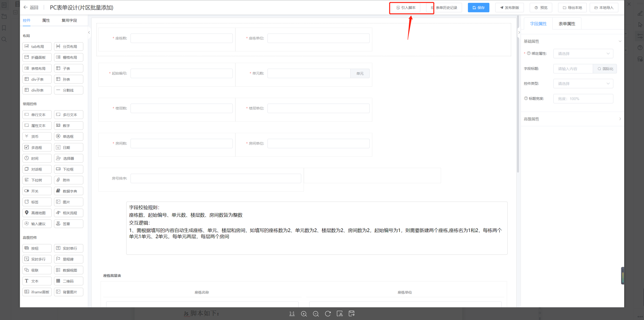Select the 单选框 radio control
This screenshot has width=644, height=320.
coord(69,136)
